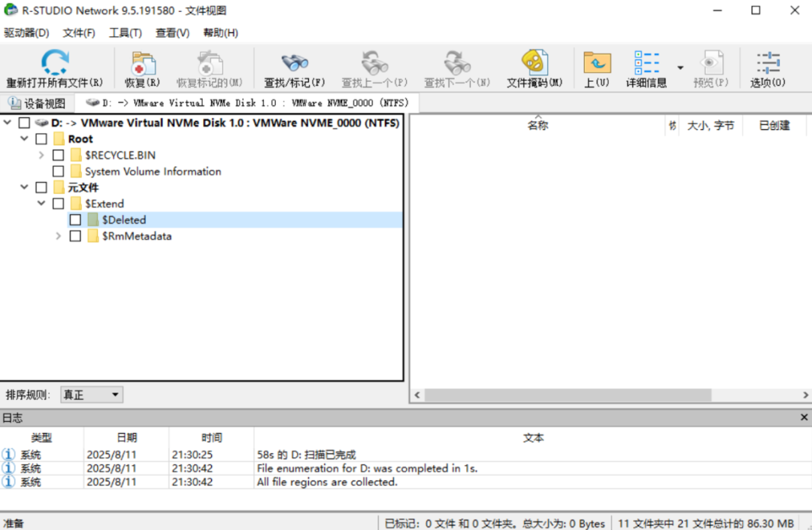Image resolution: width=812 pixels, height=530 pixels.
Task: Check the $RECYCLE.BIN folder checkbox
Action: coord(58,156)
